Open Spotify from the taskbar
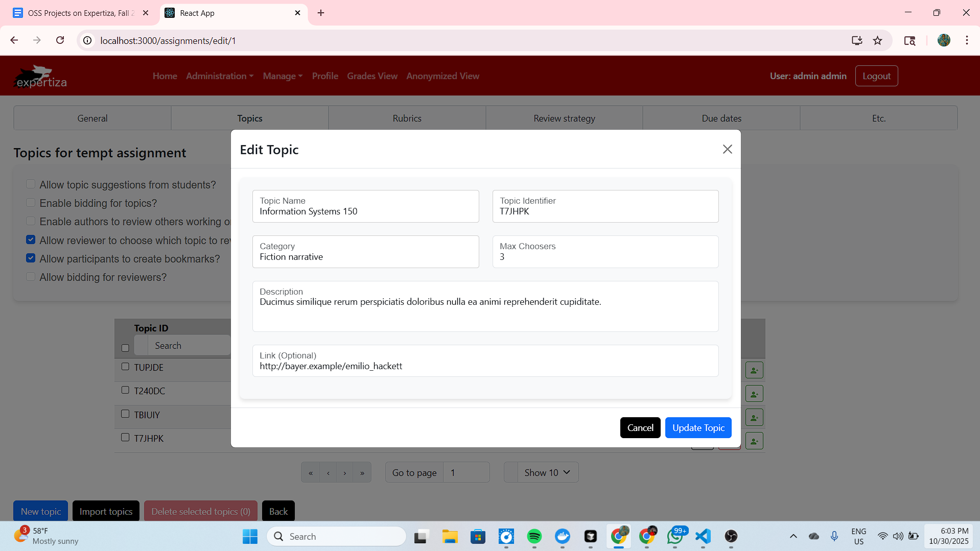Image resolution: width=980 pixels, height=551 pixels. (534, 536)
